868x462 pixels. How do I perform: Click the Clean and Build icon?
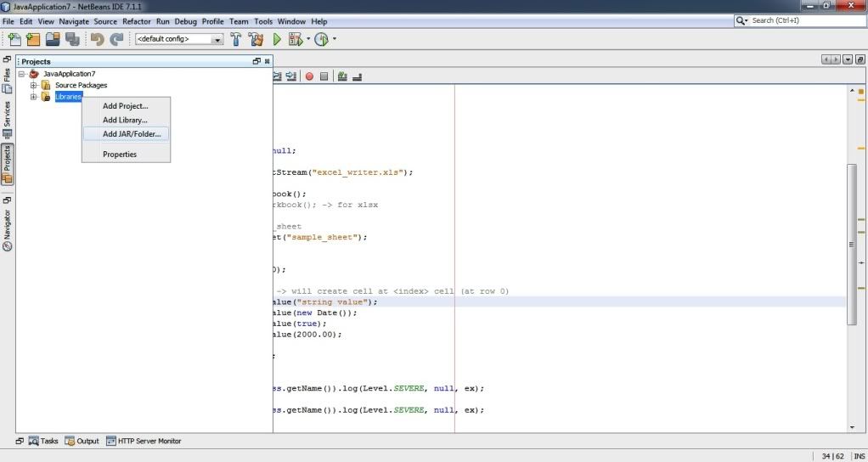click(256, 39)
